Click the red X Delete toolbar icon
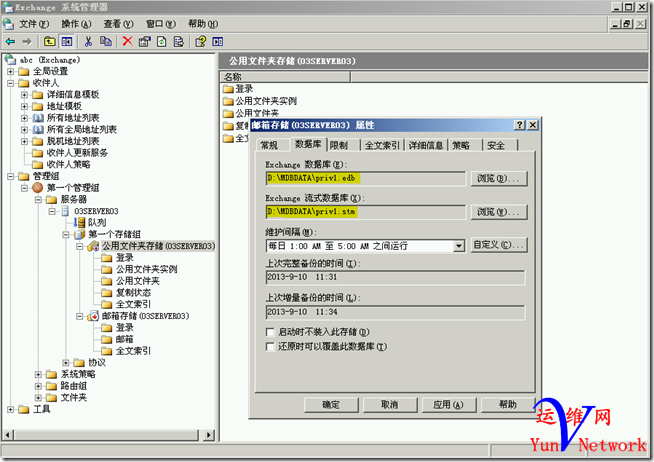The width and height of the screenshot is (654, 462). click(127, 41)
